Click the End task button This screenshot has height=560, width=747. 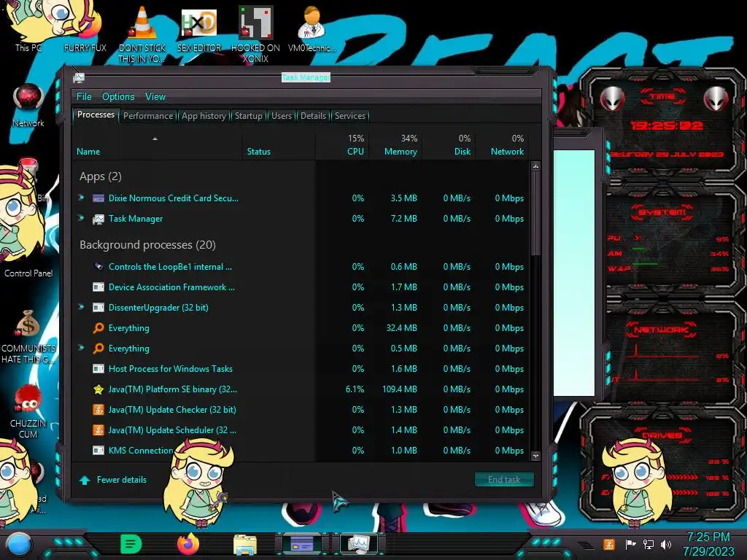click(x=504, y=480)
